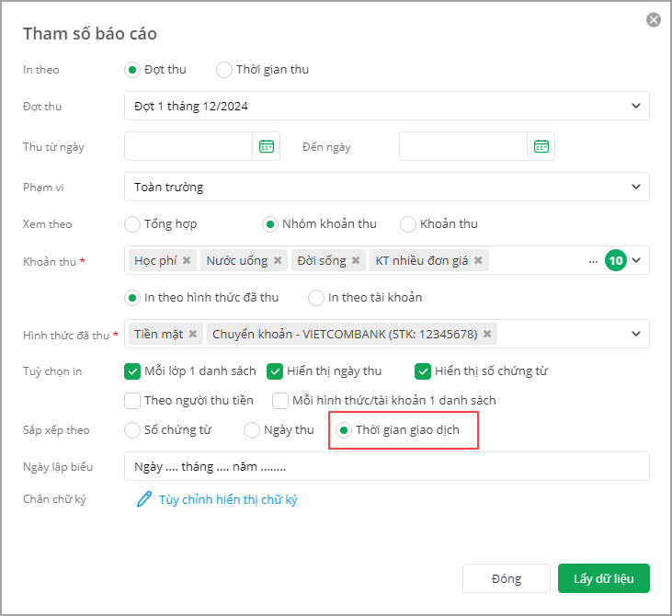Remove the Nước uống tag
The width and height of the screenshot is (672, 616).
[x=277, y=260]
